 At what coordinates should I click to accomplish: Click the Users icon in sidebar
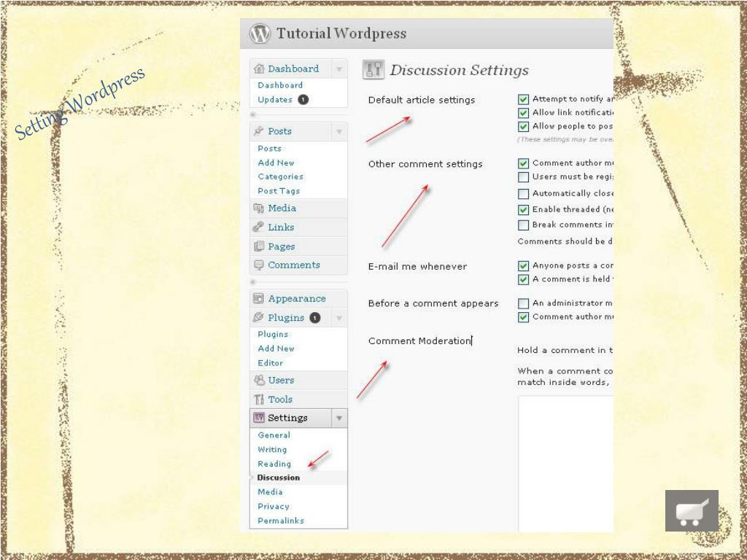(259, 380)
